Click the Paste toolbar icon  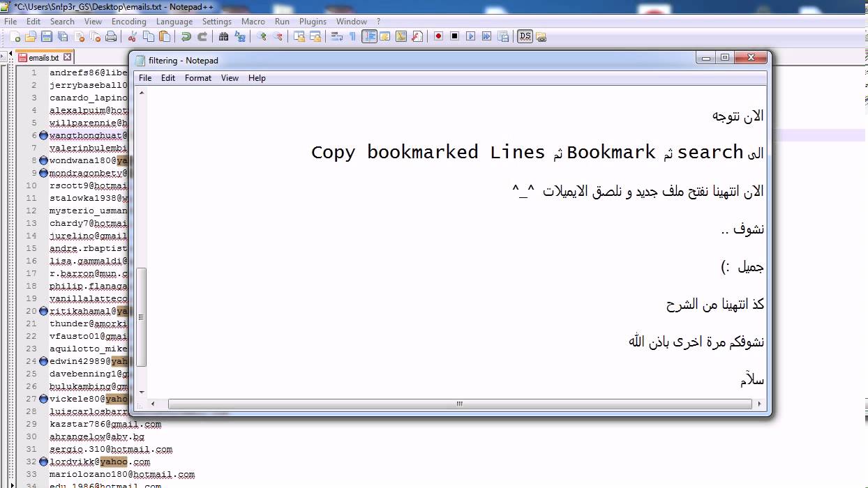[165, 36]
